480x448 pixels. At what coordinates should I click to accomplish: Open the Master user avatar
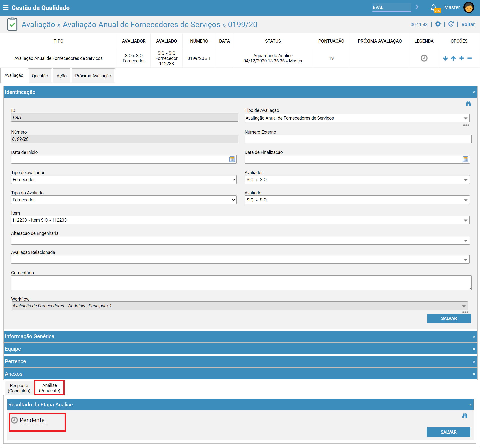pyautogui.click(x=469, y=7)
